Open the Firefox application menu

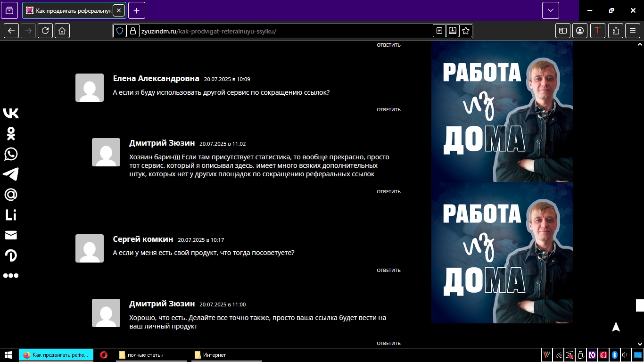[633, 31]
